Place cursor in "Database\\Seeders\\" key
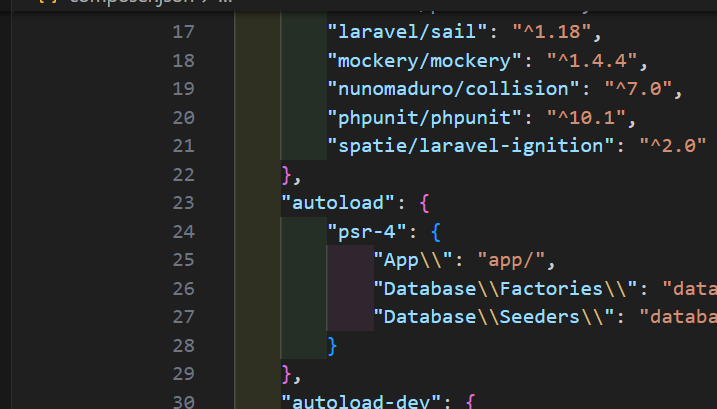 [x=494, y=317]
